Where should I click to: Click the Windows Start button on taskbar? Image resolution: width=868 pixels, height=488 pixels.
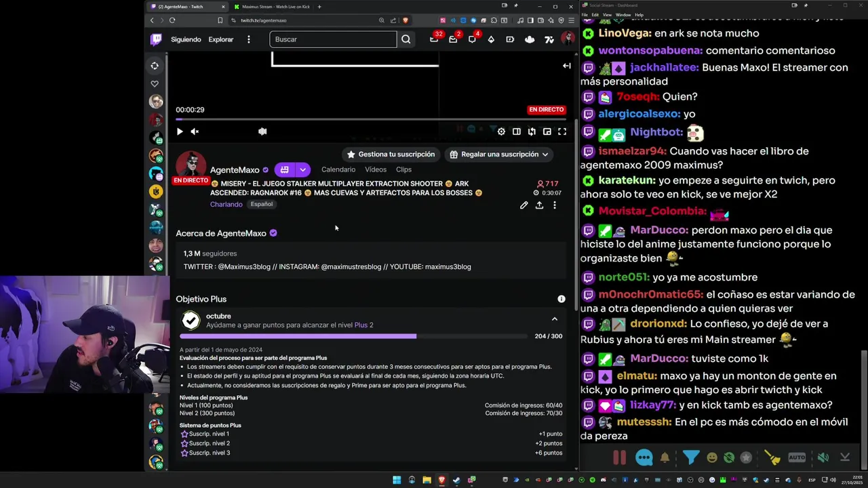coord(397,480)
